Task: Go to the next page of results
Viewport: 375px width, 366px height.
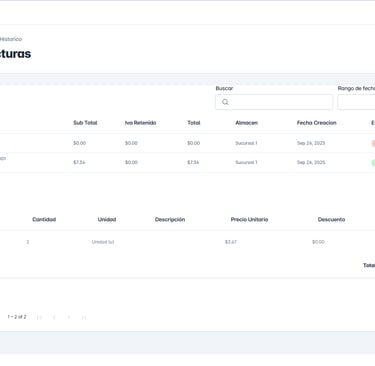Action: click(x=69, y=317)
